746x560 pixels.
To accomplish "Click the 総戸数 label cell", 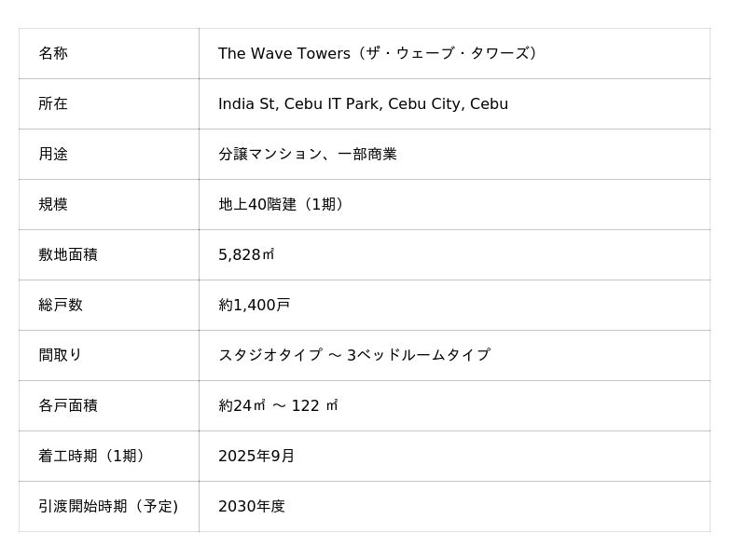I will pyautogui.click(x=61, y=306).
